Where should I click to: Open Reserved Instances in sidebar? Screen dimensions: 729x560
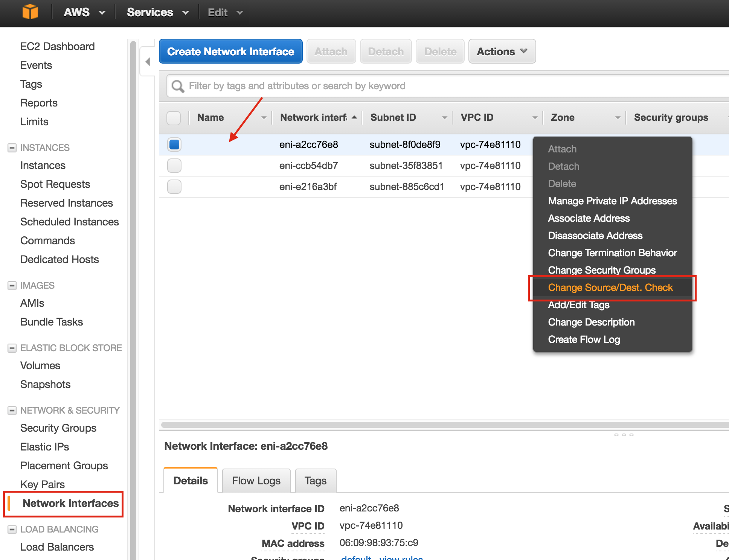(x=67, y=203)
